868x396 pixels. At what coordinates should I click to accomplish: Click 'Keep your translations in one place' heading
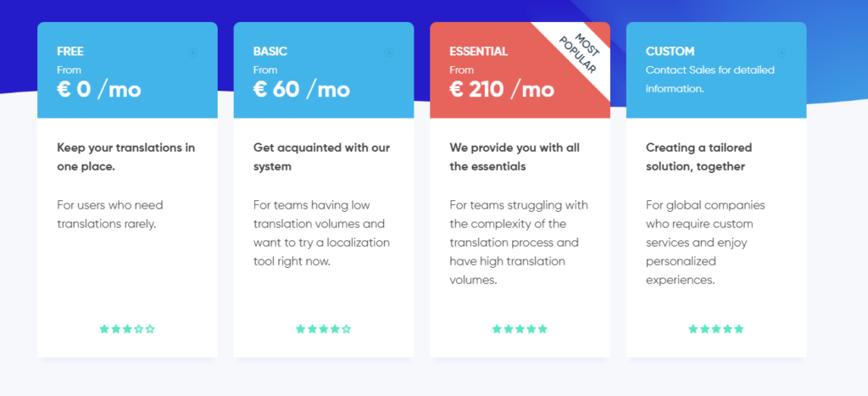[125, 157]
